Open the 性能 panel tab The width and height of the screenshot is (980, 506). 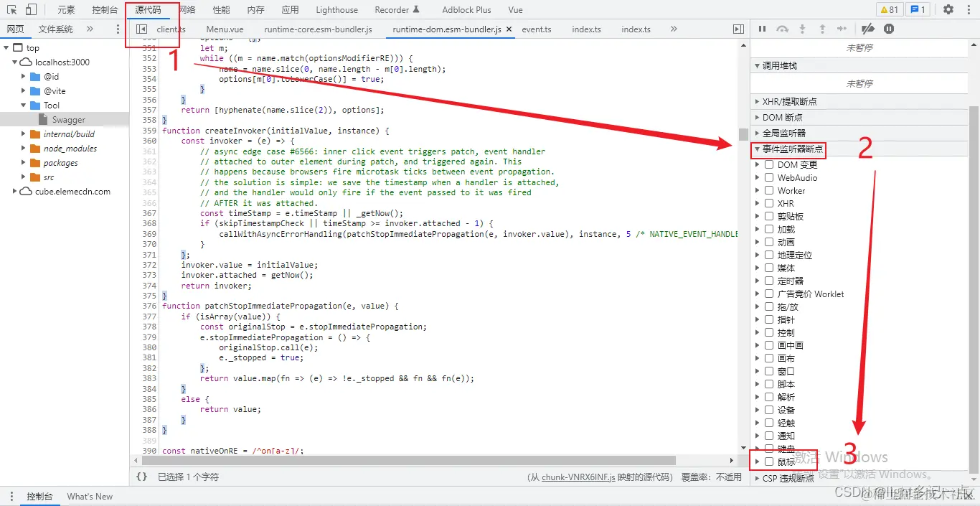[x=222, y=10]
